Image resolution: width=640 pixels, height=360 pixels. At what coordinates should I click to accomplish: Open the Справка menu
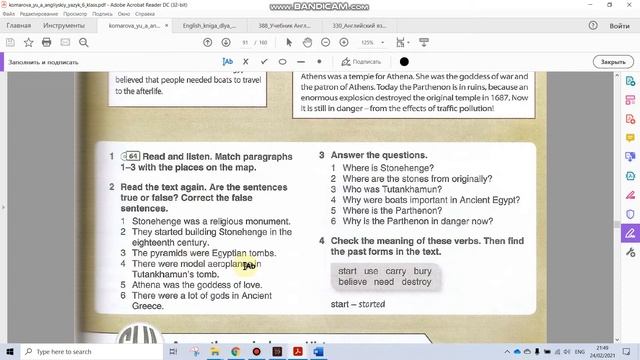[x=145, y=14]
